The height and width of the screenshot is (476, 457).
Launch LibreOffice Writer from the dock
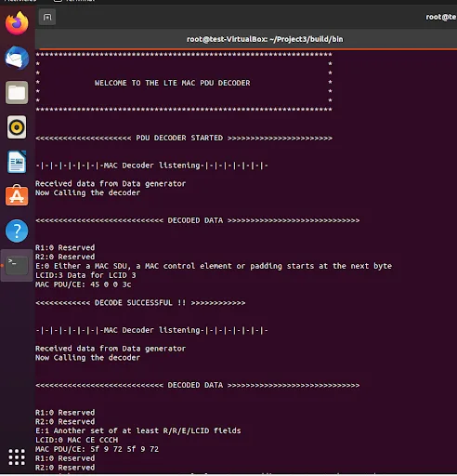point(17,162)
